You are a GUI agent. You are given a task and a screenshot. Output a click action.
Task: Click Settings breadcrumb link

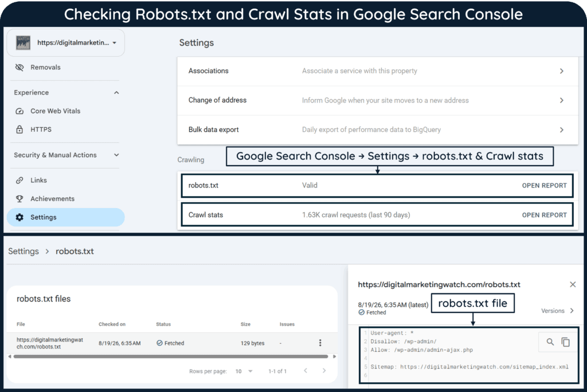click(24, 251)
